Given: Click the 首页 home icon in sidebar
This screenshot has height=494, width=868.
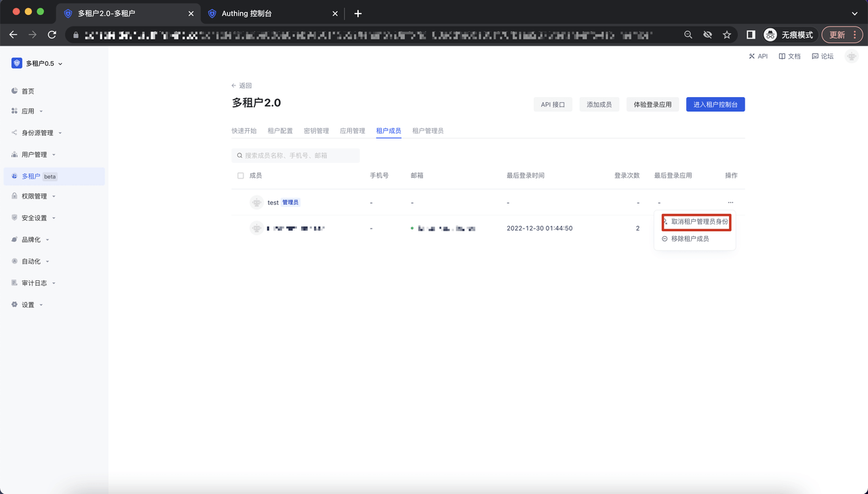Looking at the screenshot, I should click(15, 91).
